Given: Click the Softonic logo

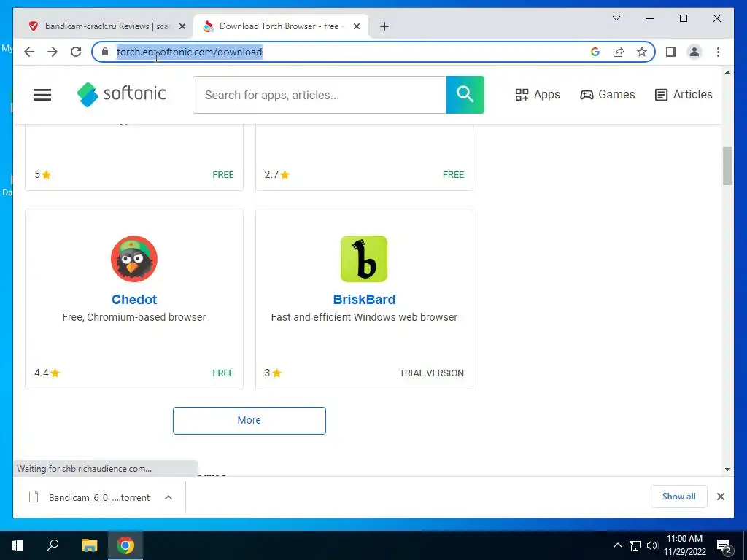Looking at the screenshot, I should click(122, 94).
